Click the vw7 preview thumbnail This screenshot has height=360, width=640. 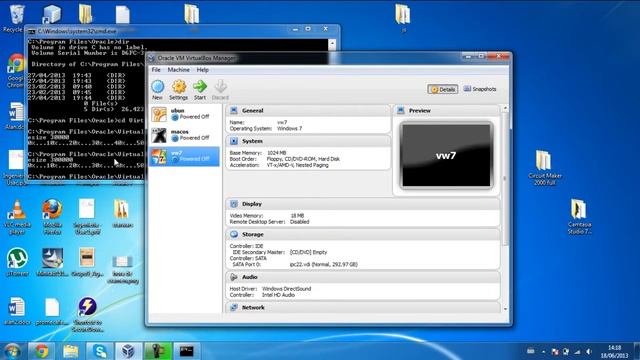[447, 155]
